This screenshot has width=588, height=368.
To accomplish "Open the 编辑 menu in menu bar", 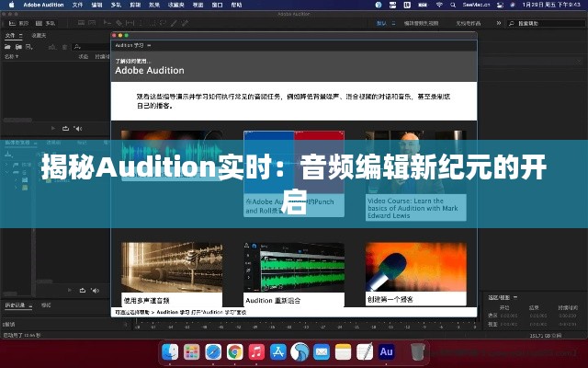I will [x=96, y=5].
